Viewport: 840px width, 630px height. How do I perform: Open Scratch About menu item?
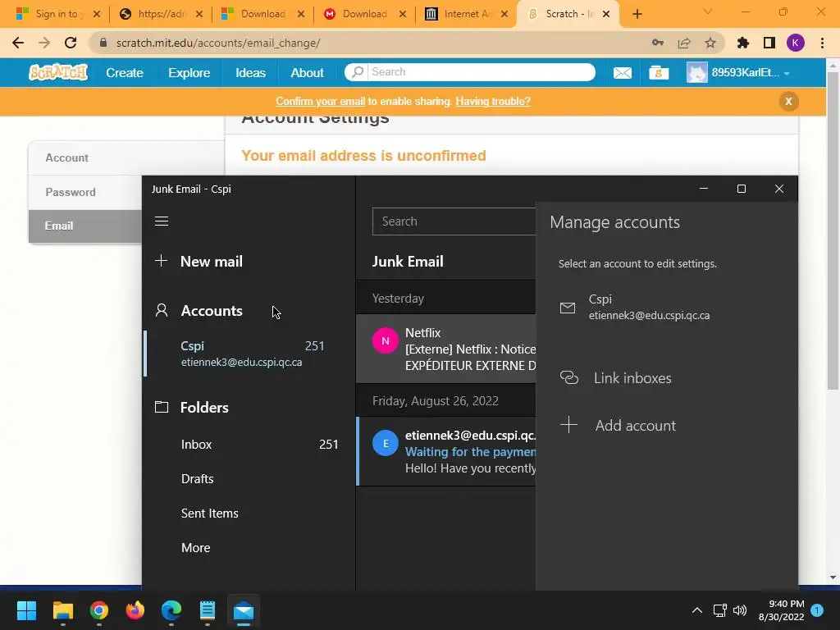(307, 72)
